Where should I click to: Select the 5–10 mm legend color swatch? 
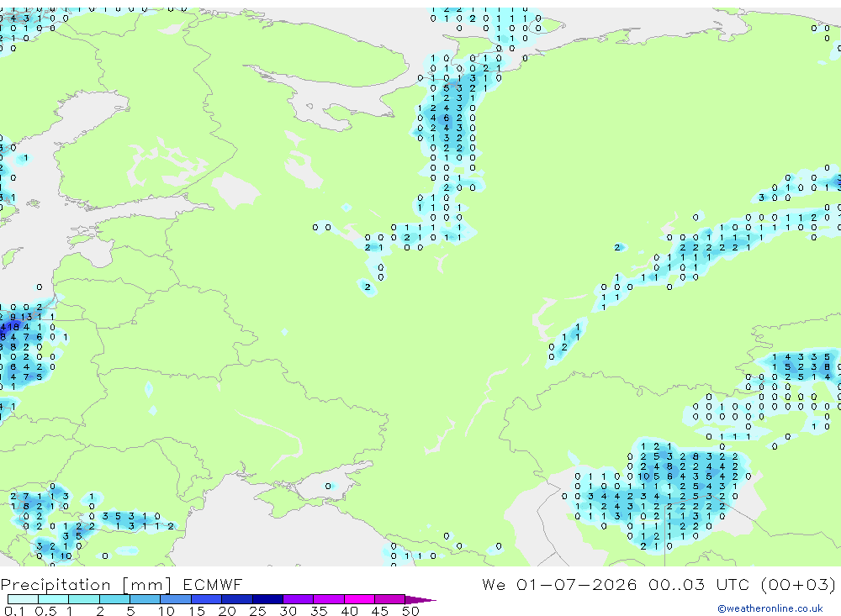[145, 599]
